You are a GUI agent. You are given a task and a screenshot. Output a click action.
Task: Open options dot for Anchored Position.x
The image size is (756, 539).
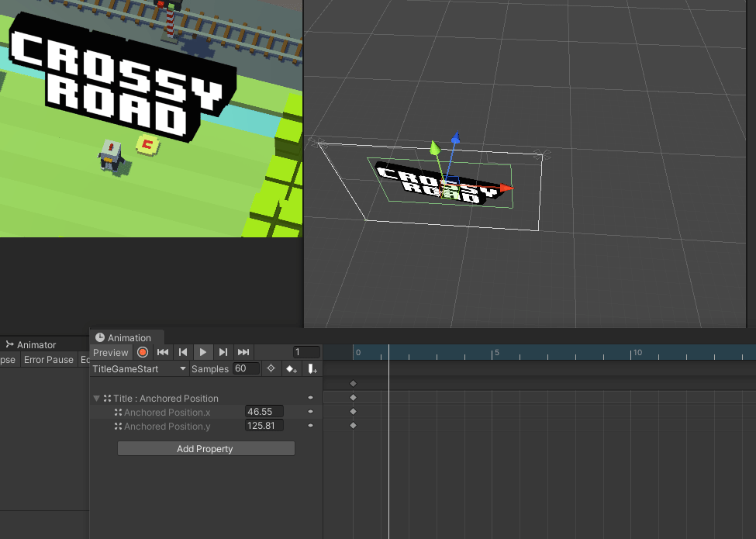310,412
